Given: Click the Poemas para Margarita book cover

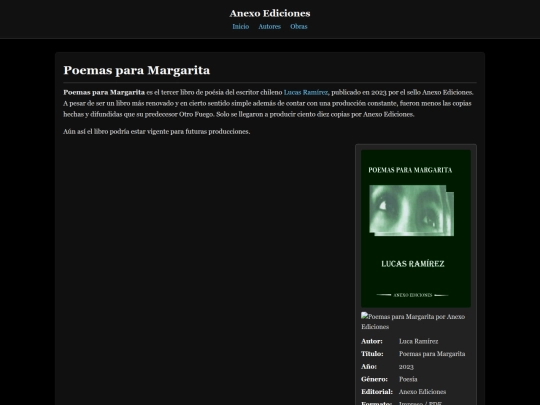Looking at the screenshot, I should pyautogui.click(x=416, y=228).
